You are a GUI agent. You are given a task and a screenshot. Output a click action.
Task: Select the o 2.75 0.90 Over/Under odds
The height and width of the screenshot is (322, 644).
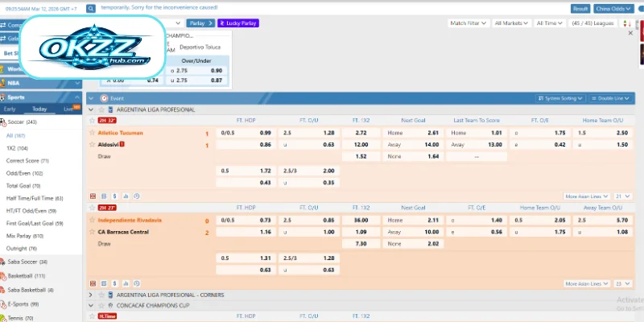196,71
